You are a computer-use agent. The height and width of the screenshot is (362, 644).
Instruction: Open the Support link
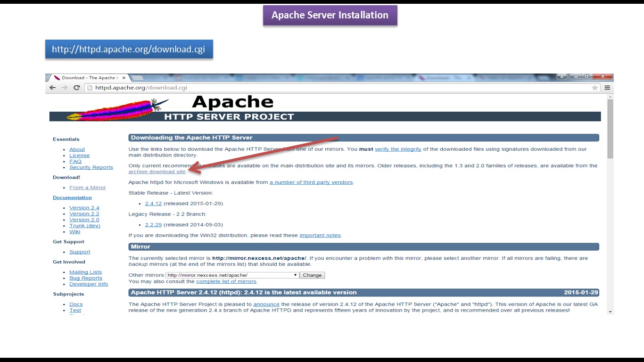(x=80, y=252)
